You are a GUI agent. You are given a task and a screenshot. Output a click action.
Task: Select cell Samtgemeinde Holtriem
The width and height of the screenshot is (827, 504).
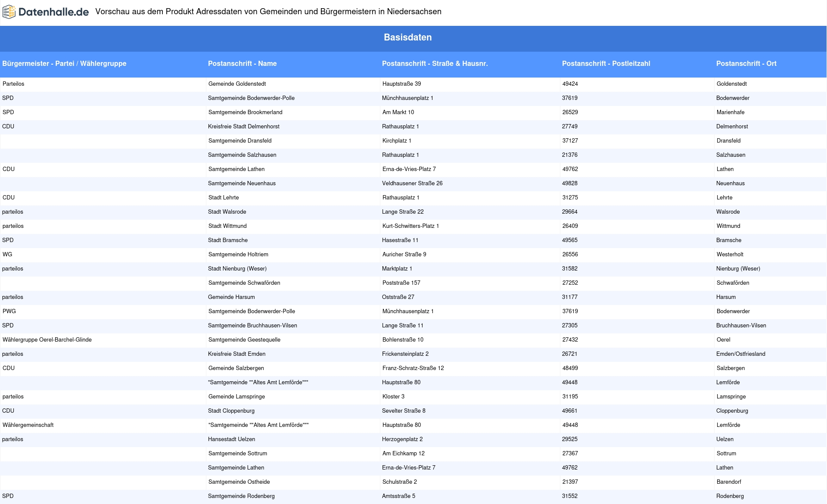238,255
